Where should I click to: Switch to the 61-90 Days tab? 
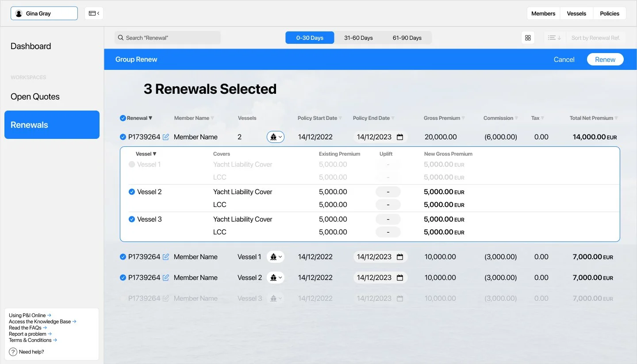(x=407, y=38)
